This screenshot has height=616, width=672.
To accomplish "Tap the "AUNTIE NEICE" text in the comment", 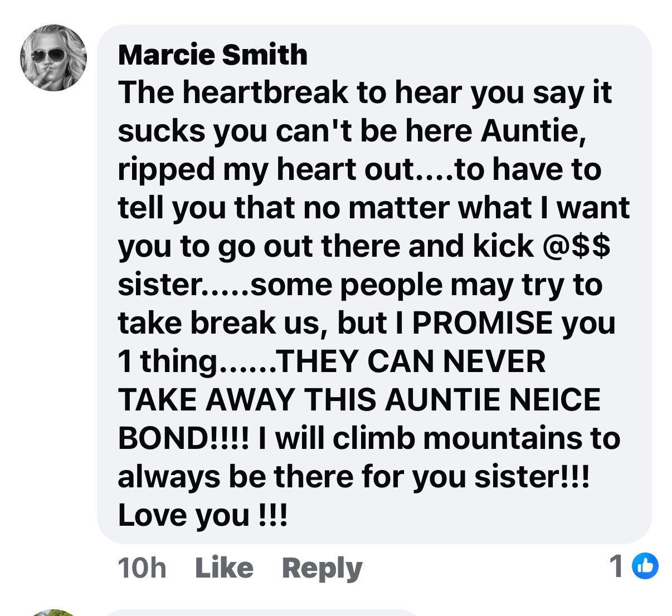I will coord(493,400).
